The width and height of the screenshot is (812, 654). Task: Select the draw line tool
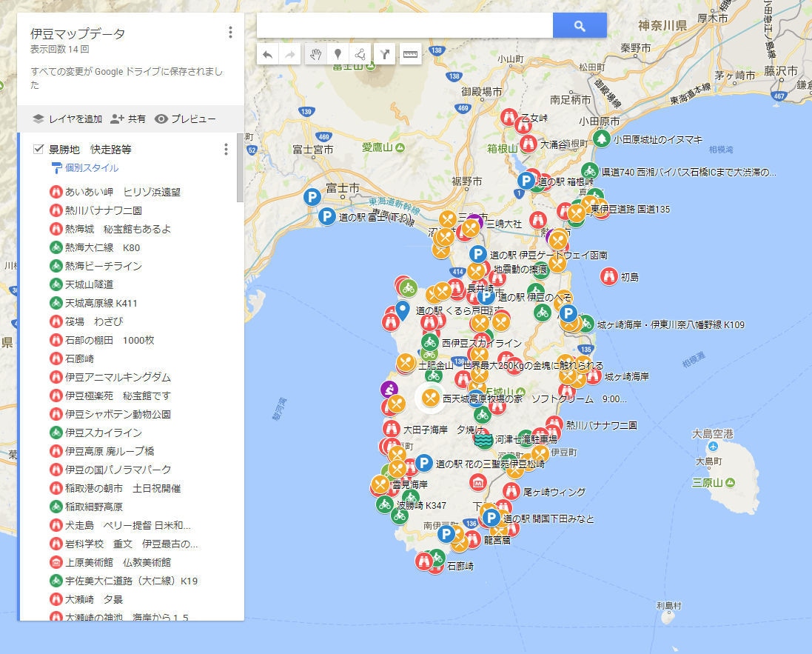(360, 54)
